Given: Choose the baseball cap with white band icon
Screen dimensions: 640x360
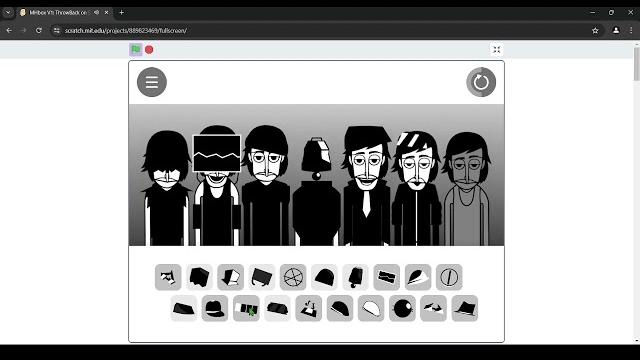Looking at the screenshot, I should click(215, 308).
